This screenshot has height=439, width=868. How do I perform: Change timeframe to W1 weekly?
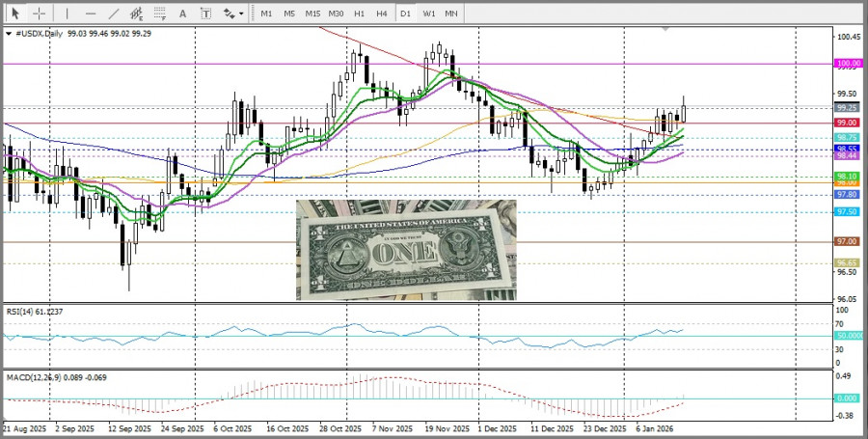[428, 14]
